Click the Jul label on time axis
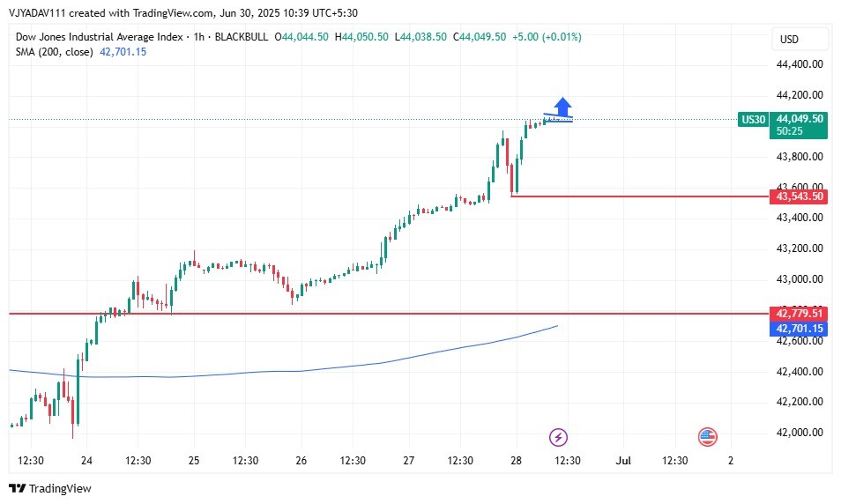This screenshot has height=504, width=841. pyautogui.click(x=623, y=460)
